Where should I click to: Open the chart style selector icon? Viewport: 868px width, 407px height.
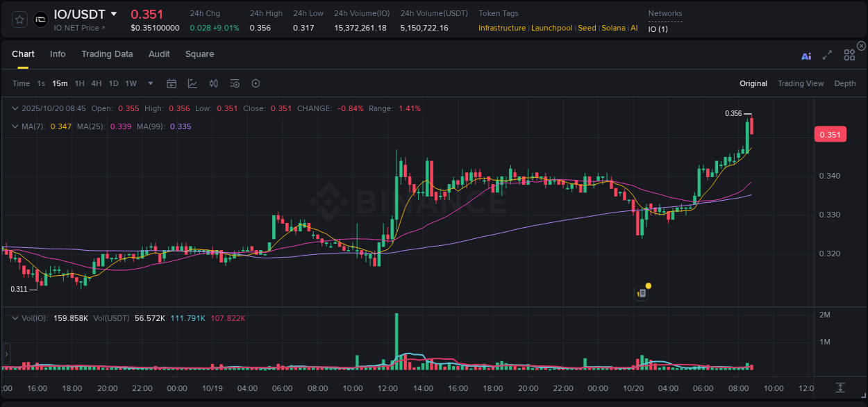point(192,83)
